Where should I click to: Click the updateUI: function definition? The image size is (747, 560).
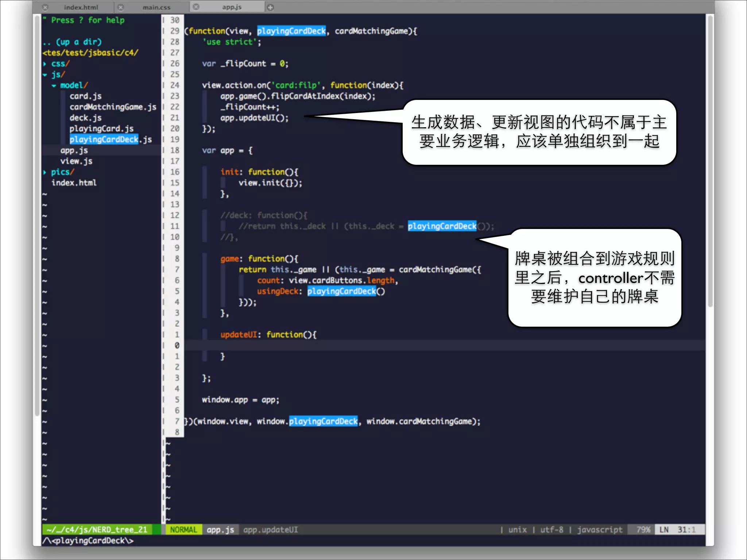coord(268,334)
